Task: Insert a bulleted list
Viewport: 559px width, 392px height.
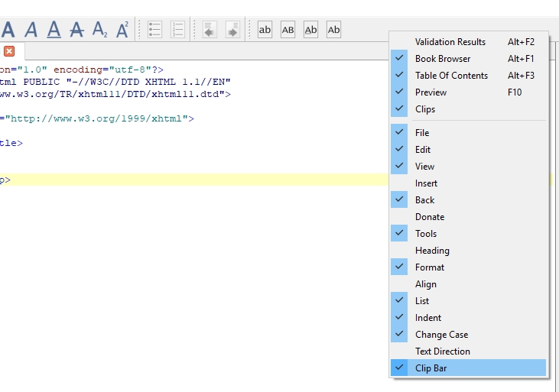Action: pos(154,30)
